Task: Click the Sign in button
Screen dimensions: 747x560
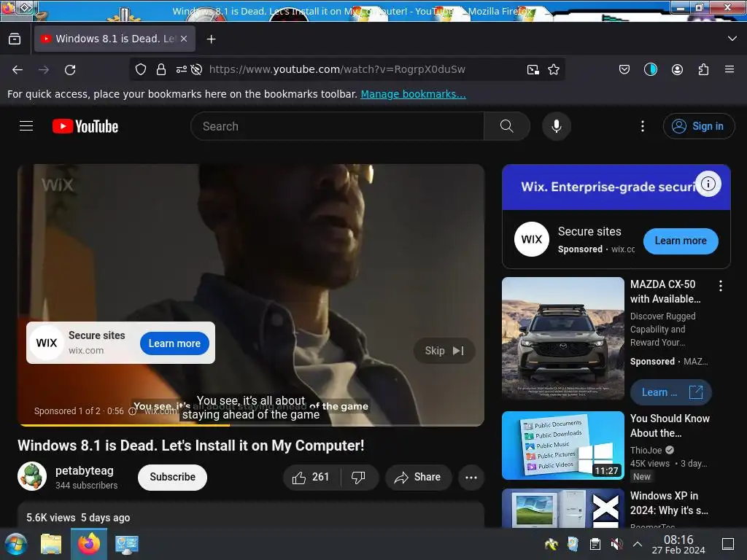Action: click(698, 126)
